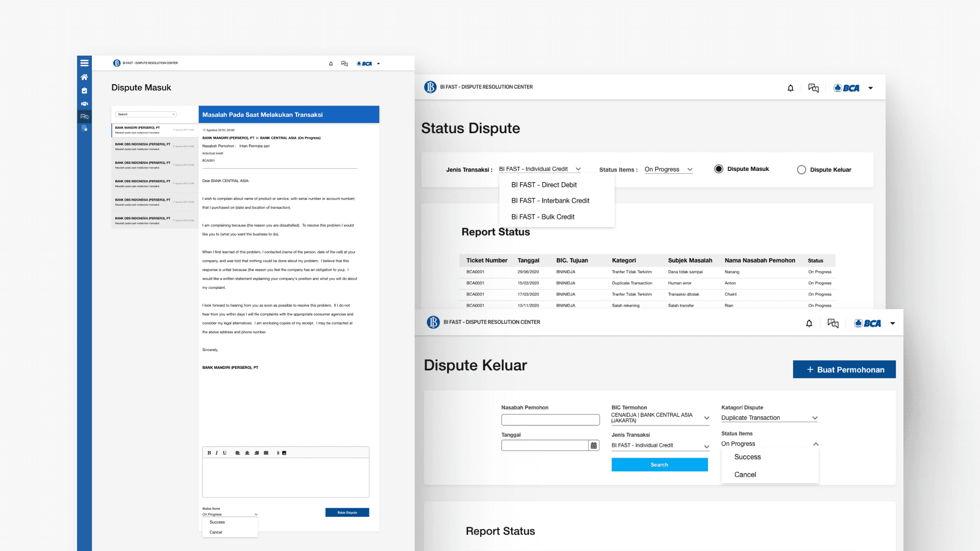This screenshot has width=980, height=551.
Task: Open hamburger menu in Dispute Masuk sidebar
Action: tap(84, 63)
